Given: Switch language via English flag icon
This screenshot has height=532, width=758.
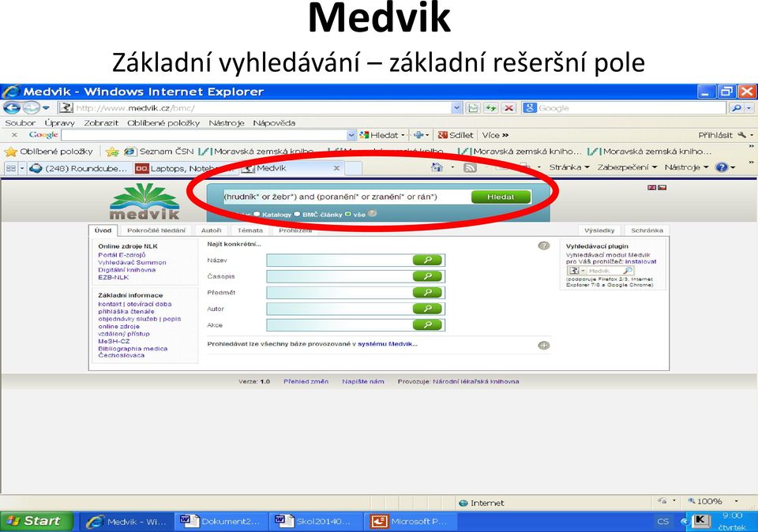Looking at the screenshot, I should [x=651, y=188].
